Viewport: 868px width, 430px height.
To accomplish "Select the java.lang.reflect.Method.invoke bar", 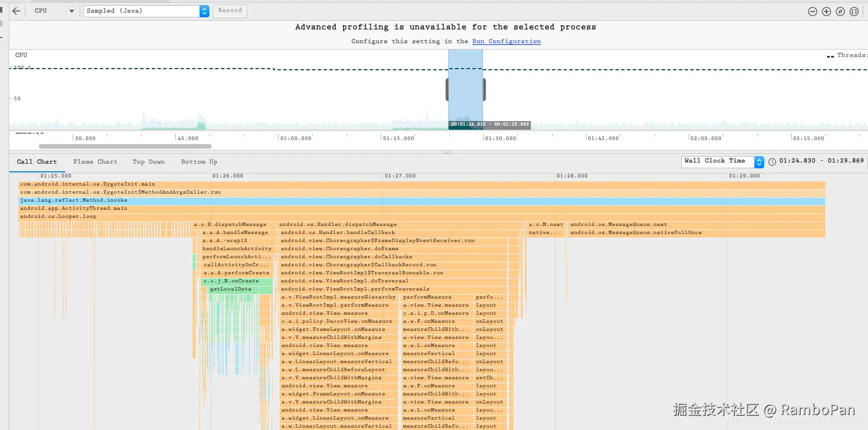I will (x=422, y=201).
